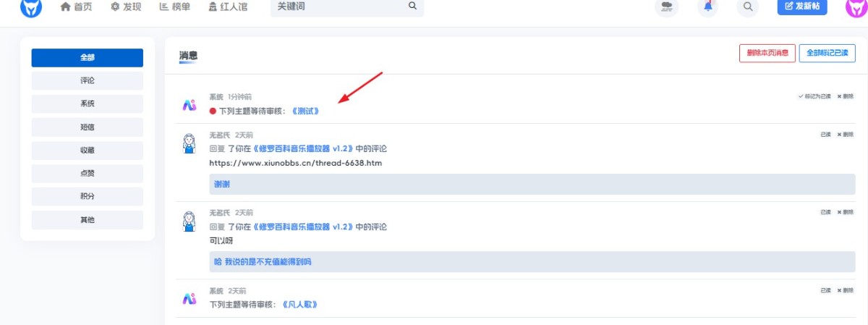Select the 系统 filter tab

(88, 104)
